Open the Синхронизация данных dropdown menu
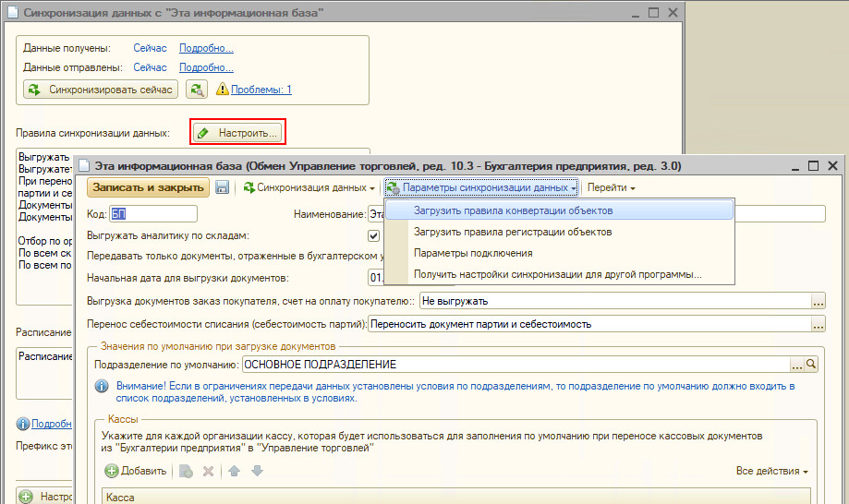This screenshot has width=849, height=504. coord(309,187)
